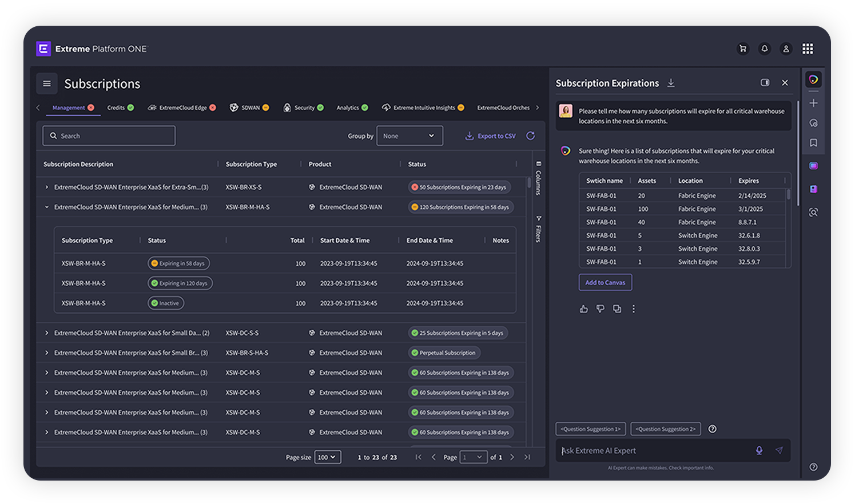Open more options for AI response
855x504 pixels.
(x=633, y=309)
